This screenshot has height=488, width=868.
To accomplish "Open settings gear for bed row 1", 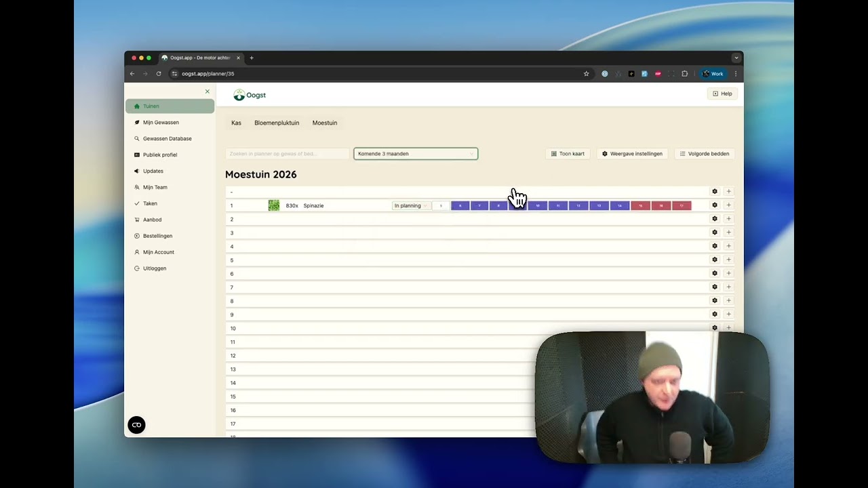I will point(715,205).
